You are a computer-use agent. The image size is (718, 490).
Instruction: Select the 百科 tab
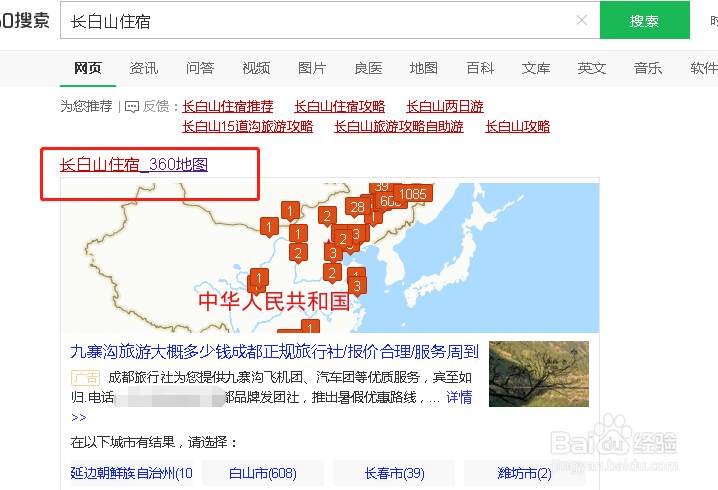coord(480,68)
